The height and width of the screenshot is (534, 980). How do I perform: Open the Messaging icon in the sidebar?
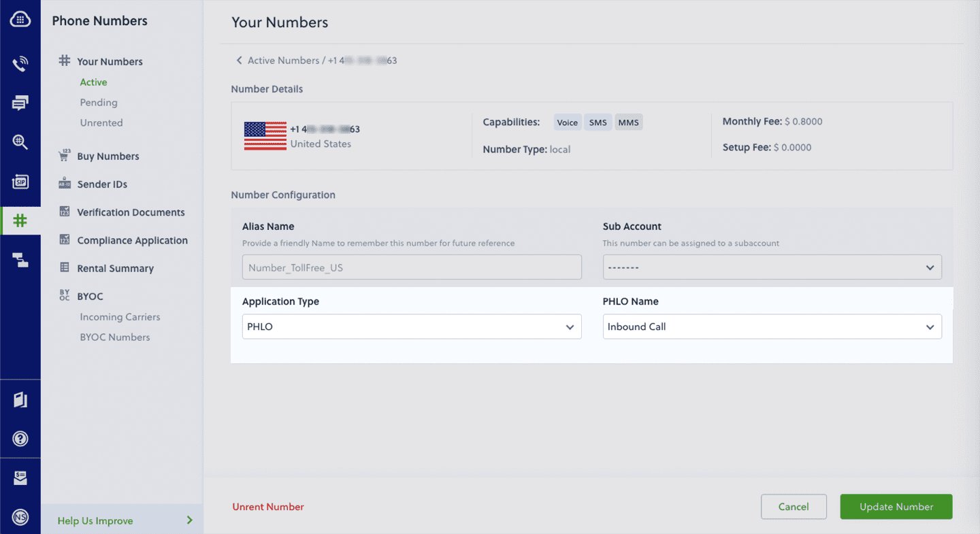pyautogui.click(x=20, y=103)
